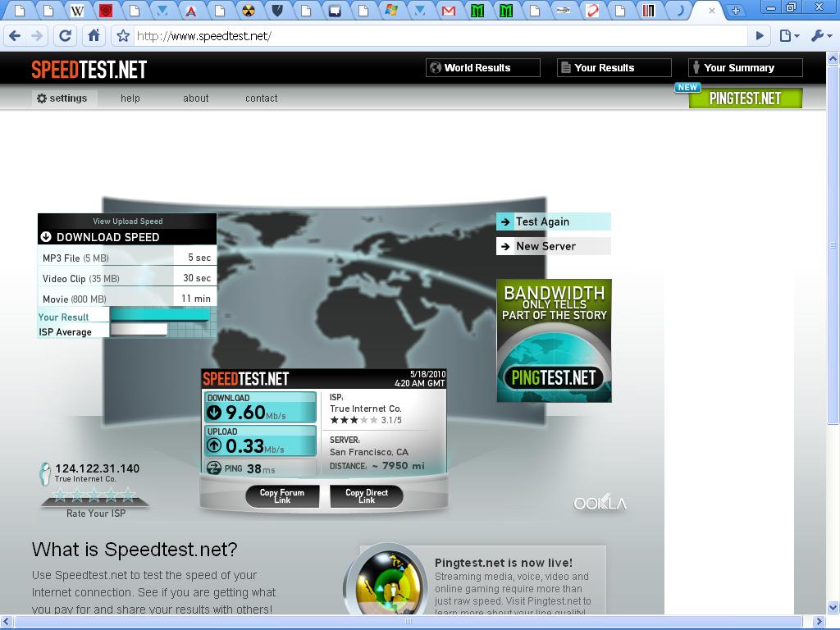Screen dimensions: 840x630
Task: Give the ISP a one-star rating
Action: coord(60,495)
